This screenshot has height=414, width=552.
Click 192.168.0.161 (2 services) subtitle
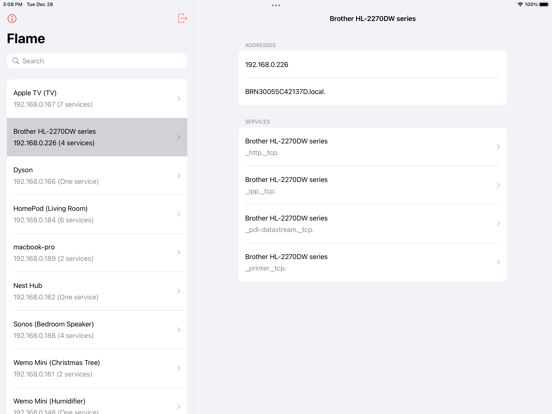(53, 374)
